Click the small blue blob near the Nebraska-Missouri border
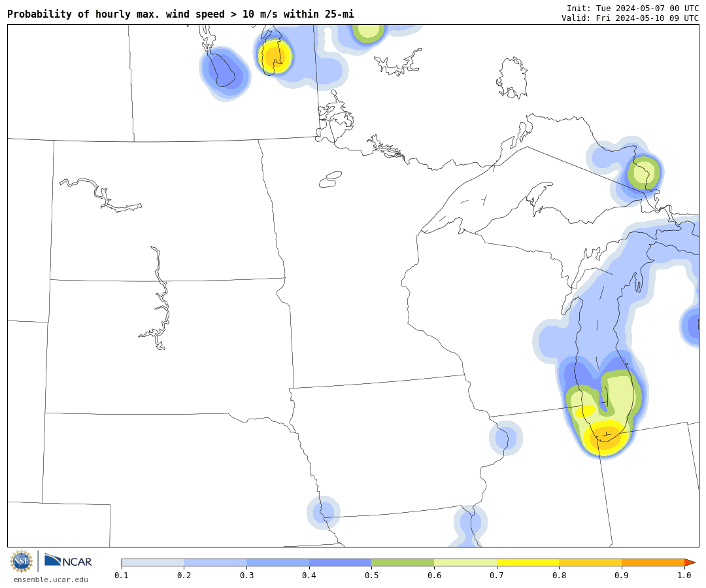 [x=324, y=512]
